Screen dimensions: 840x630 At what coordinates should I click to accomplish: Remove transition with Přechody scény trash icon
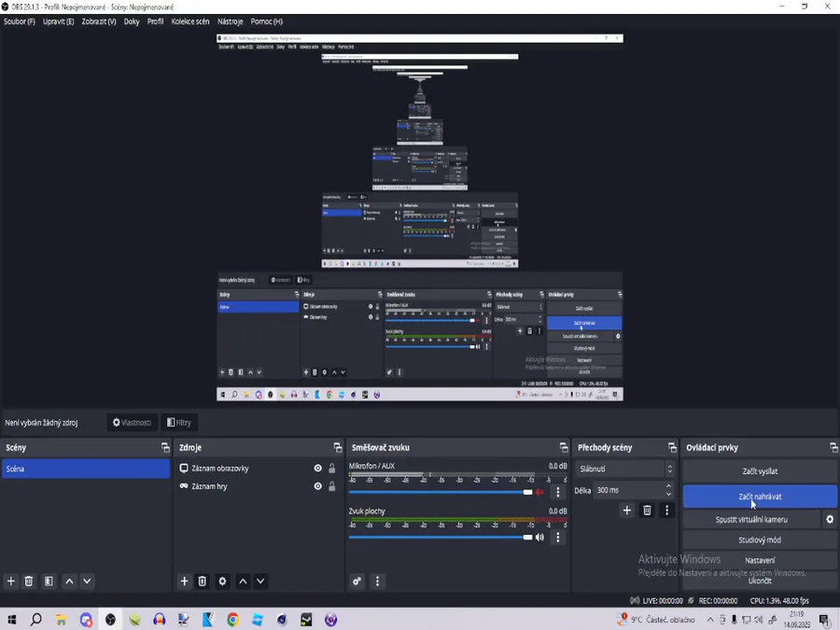click(x=647, y=510)
